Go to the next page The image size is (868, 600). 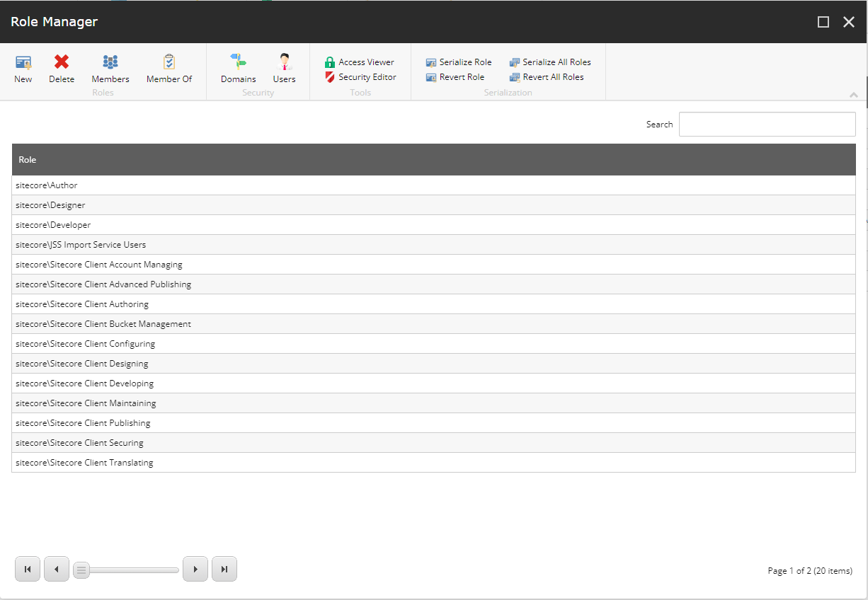195,569
